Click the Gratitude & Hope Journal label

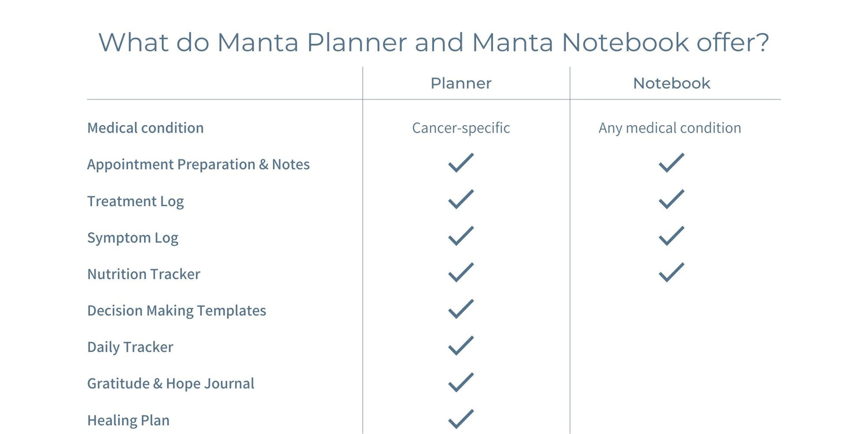point(171,384)
